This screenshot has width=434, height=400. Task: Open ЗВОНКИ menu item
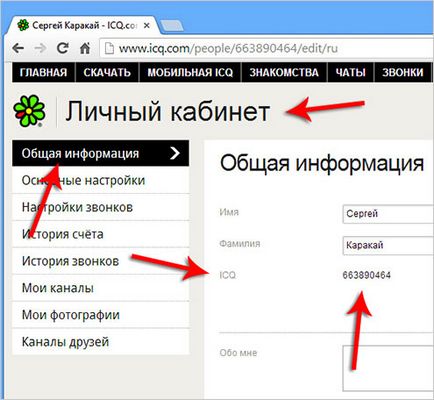coord(403,72)
